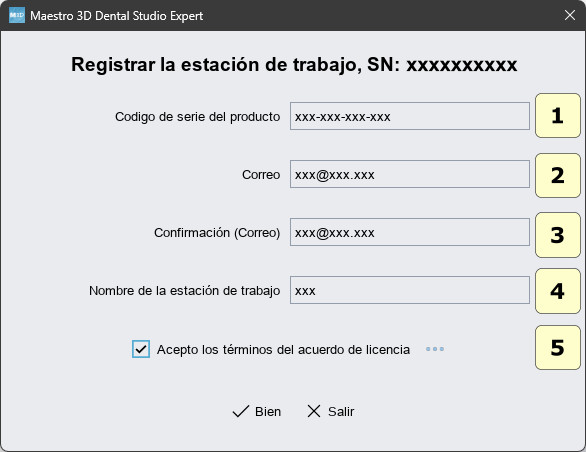The image size is (586, 452).
Task: Uncheck the license agreement checkbox
Action: (x=141, y=349)
